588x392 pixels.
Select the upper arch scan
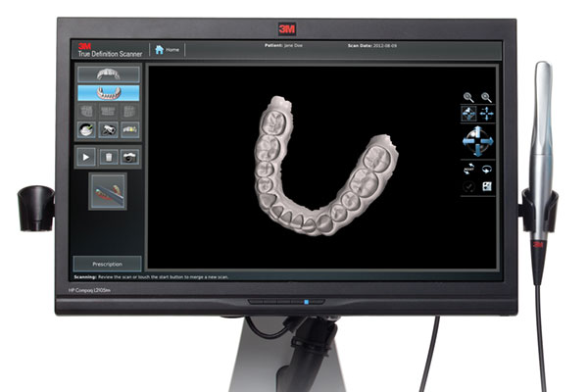[108, 74]
